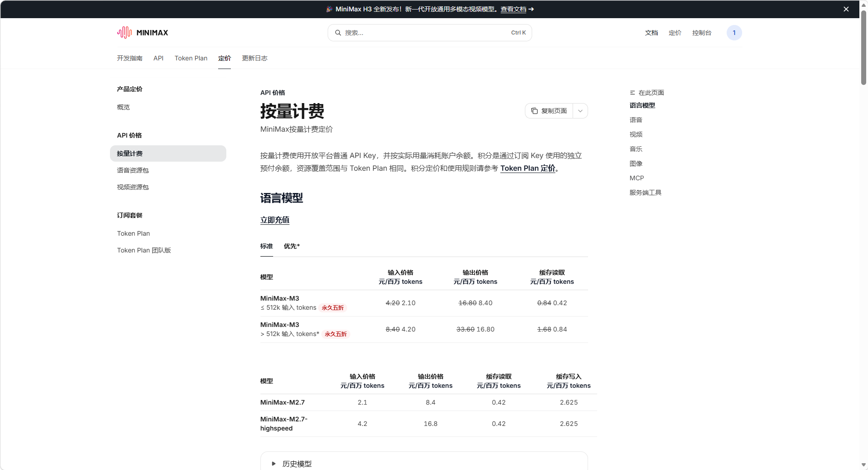The width and height of the screenshot is (868, 470).
Task: Click the 2.625 cache write for MiniMax-M2.7
Action: 569,402
